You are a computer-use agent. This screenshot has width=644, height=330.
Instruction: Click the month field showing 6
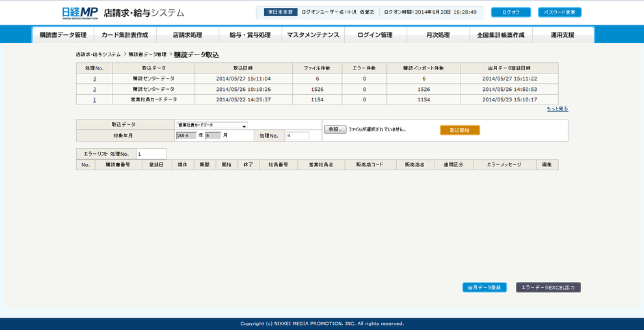pos(213,135)
